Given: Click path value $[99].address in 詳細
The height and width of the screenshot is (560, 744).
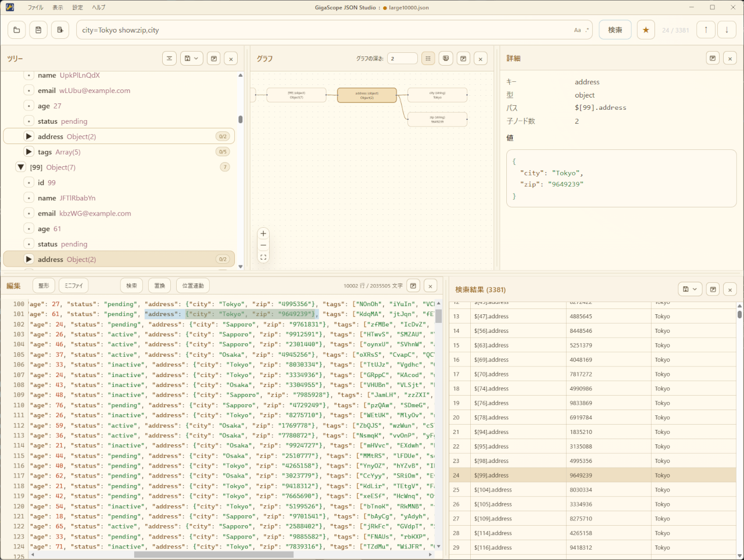Looking at the screenshot, I should pos(600,107).
